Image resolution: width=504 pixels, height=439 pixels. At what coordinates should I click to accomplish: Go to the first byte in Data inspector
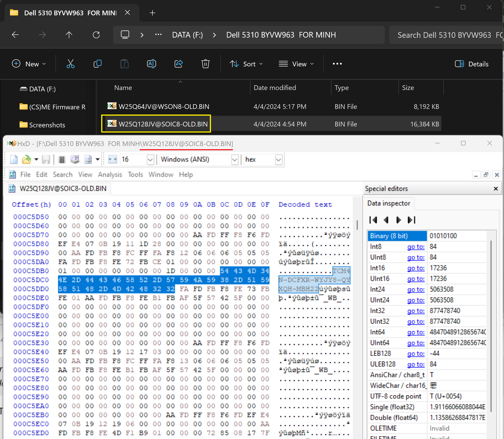coord(373,220)
